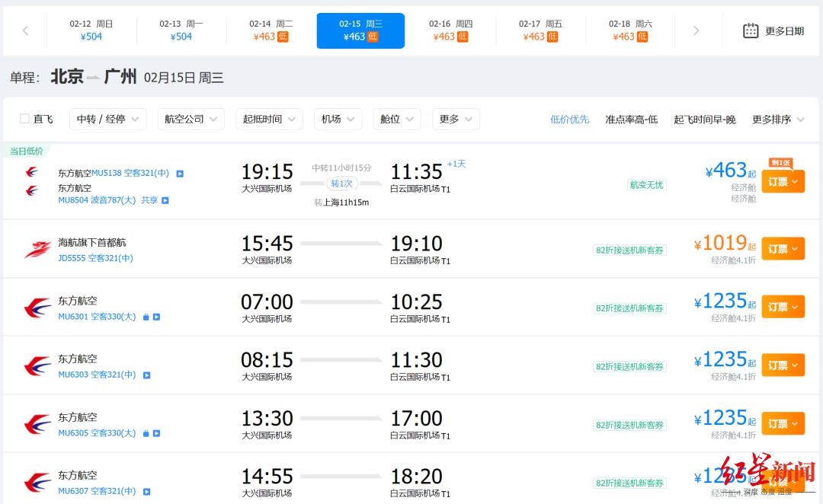The width and height of the screenshot is (823, 504).
Task: Open the 舱位 cabin class dropdown
Action: pos(396,119)
